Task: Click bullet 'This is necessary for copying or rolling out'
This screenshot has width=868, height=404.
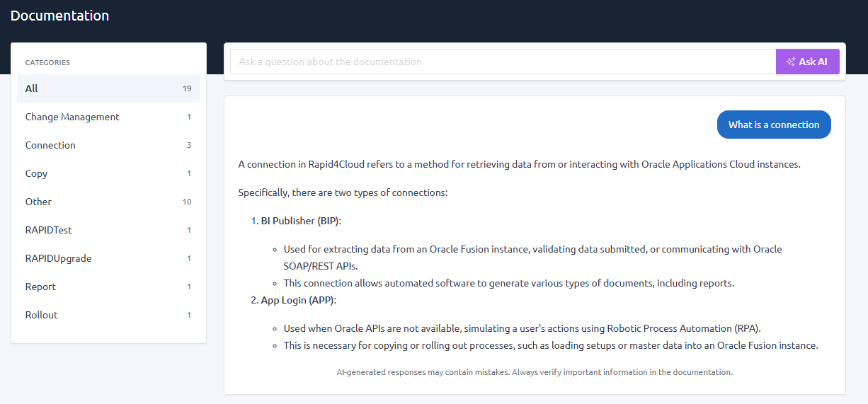Action: click(x=551, y=345)
